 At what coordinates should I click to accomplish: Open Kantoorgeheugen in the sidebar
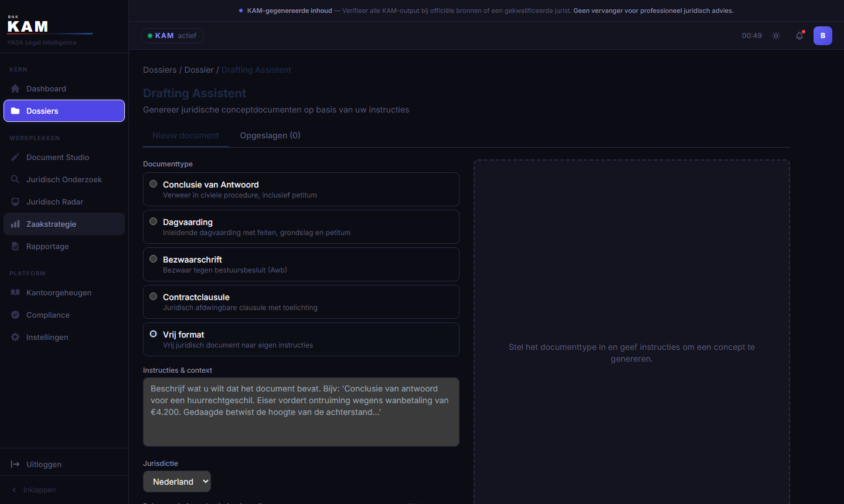tap(64, 292)
